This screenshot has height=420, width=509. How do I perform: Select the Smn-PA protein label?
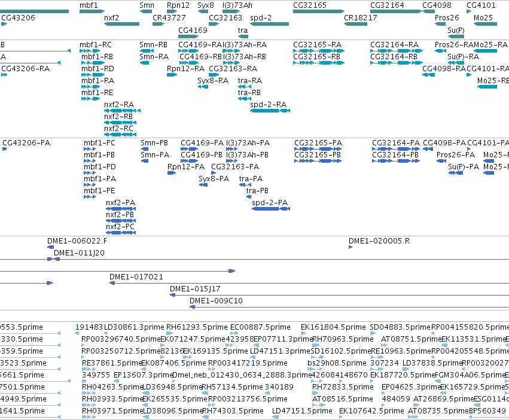(155, 154)
